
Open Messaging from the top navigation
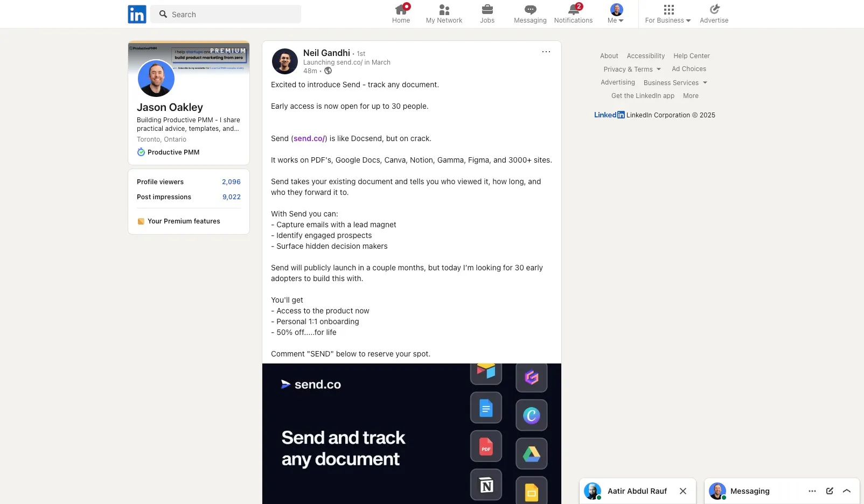(x=529, y=13)
